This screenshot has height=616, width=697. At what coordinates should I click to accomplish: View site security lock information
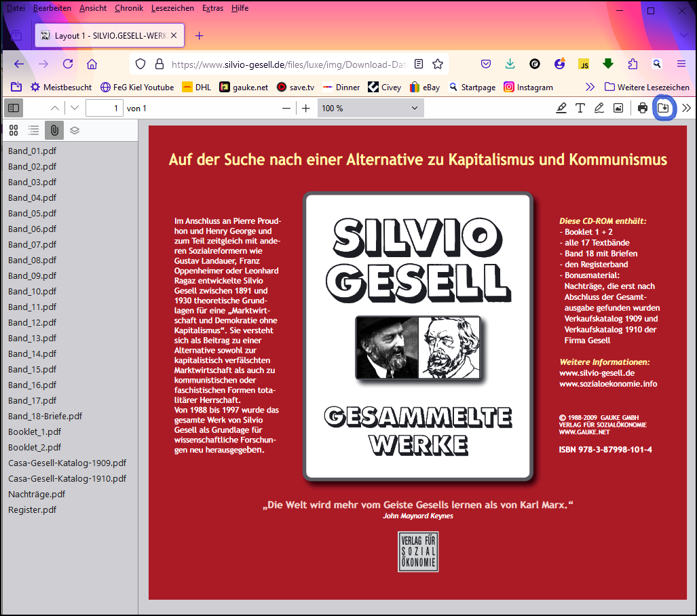click(159, 64)
